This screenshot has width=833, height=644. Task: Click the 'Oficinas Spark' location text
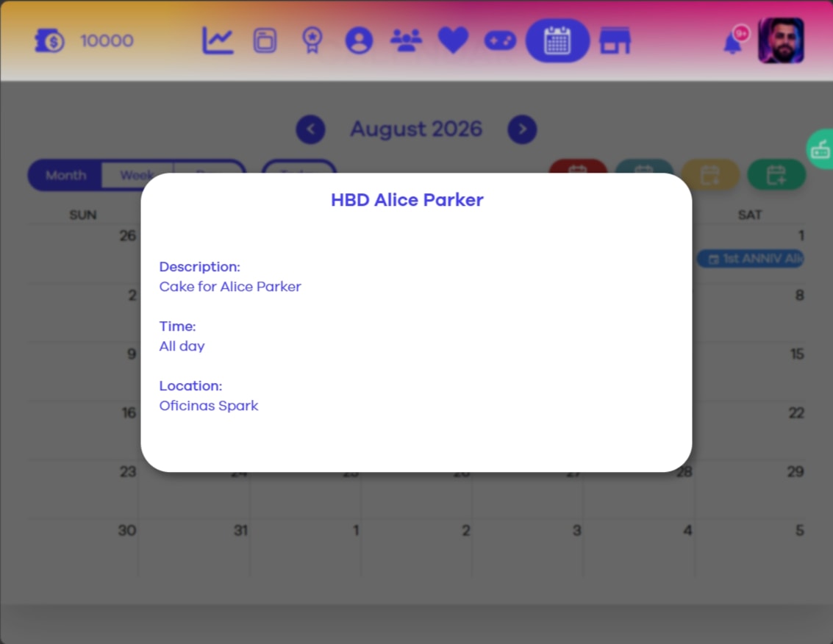209,405
